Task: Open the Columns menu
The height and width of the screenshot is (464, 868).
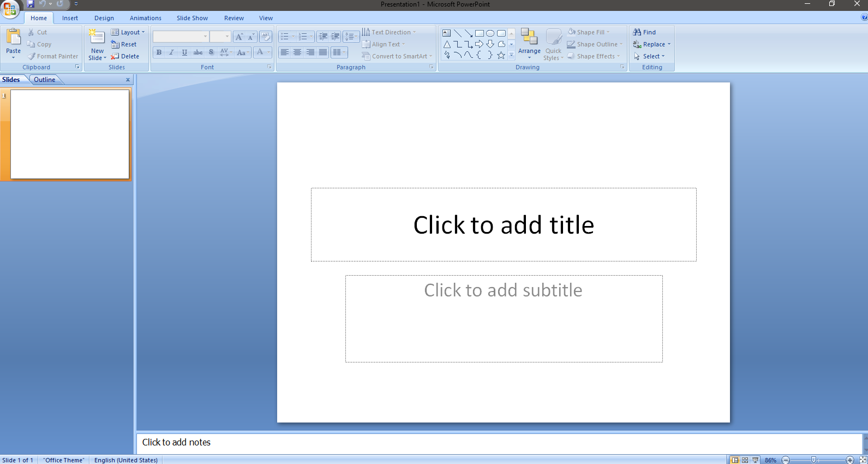Action: tap(339, 52)
